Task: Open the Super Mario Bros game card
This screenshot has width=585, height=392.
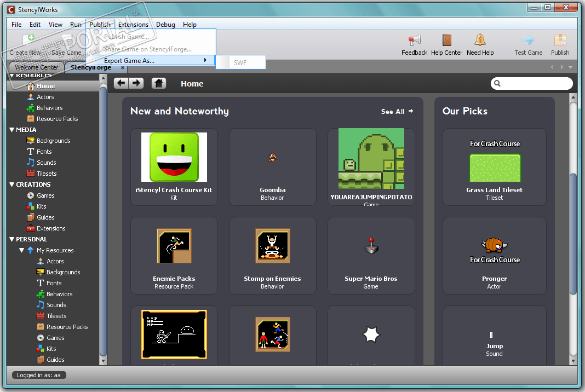Action: (371, 256)
